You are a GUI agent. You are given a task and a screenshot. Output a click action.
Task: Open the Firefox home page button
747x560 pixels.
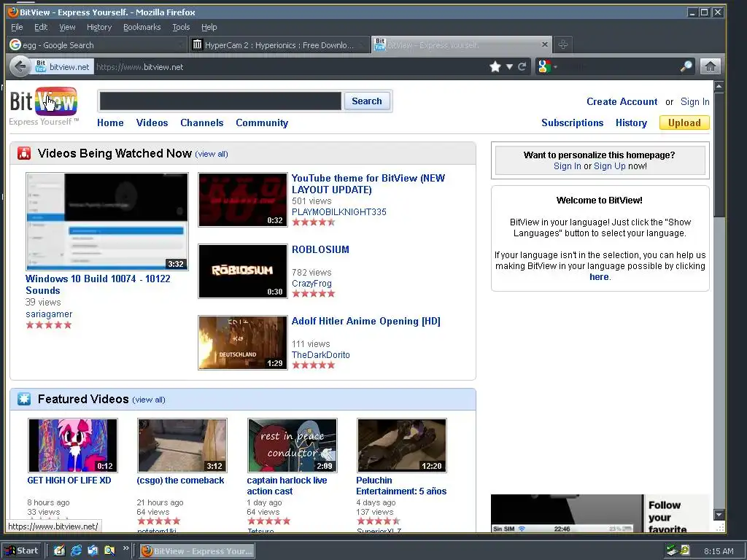710,66
